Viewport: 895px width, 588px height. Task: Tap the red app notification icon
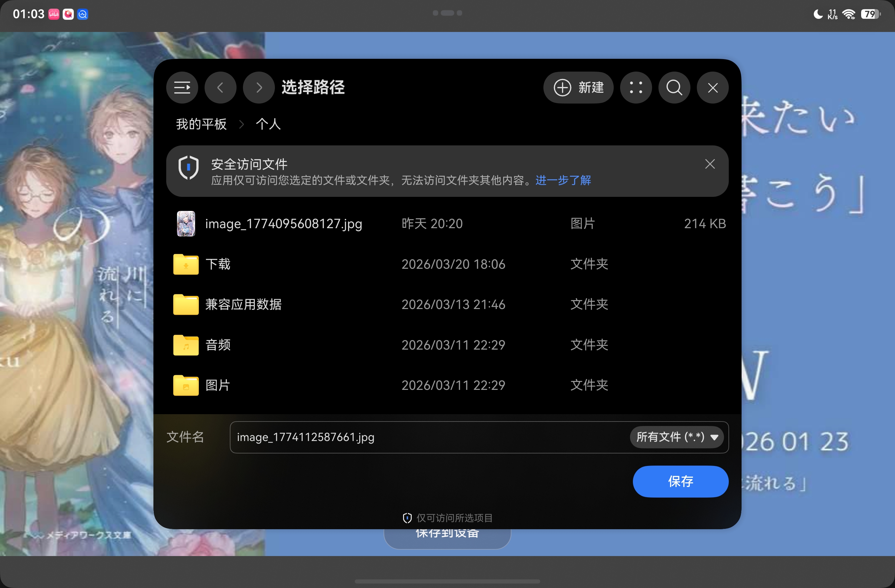(68, 14)
